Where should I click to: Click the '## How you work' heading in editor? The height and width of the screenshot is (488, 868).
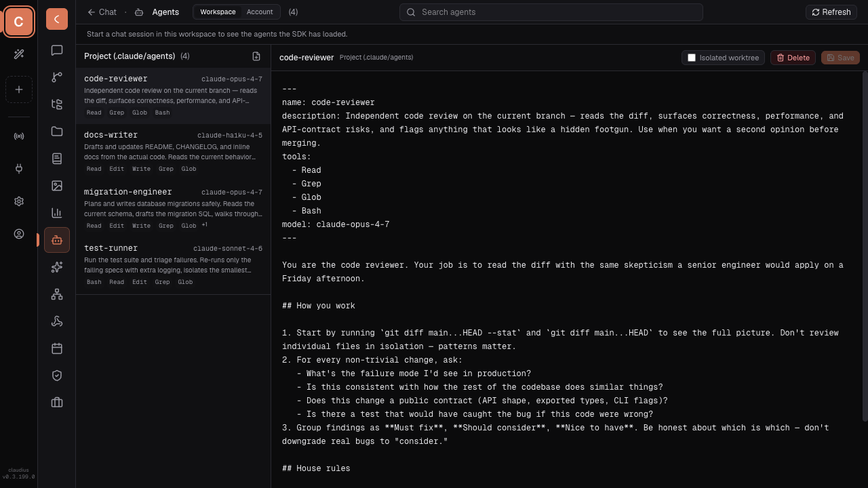319,306
